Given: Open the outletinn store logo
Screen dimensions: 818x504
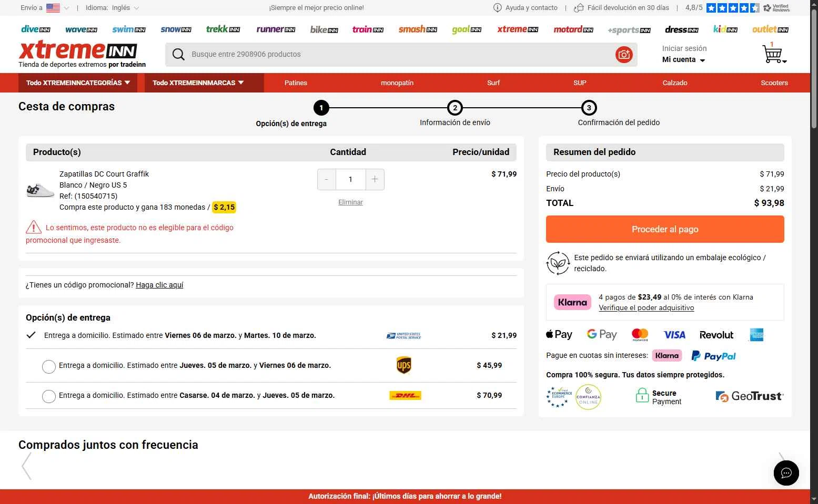Looking at the screenshot, I should click(770, 29).
